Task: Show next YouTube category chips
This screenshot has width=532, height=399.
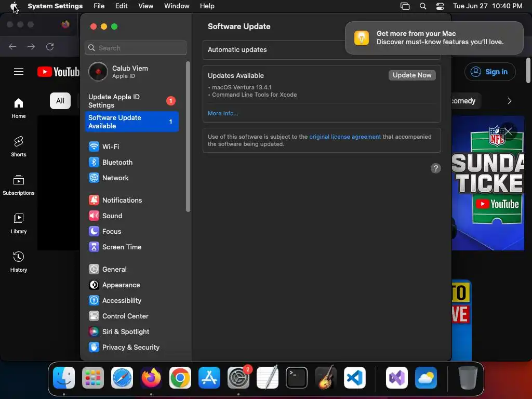Action: tap(509, 101)
